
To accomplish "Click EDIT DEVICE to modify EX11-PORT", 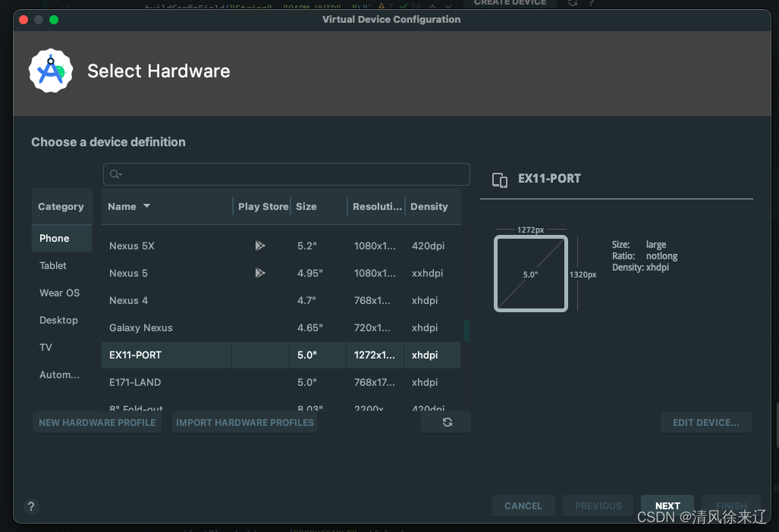I will pos(705,422).
